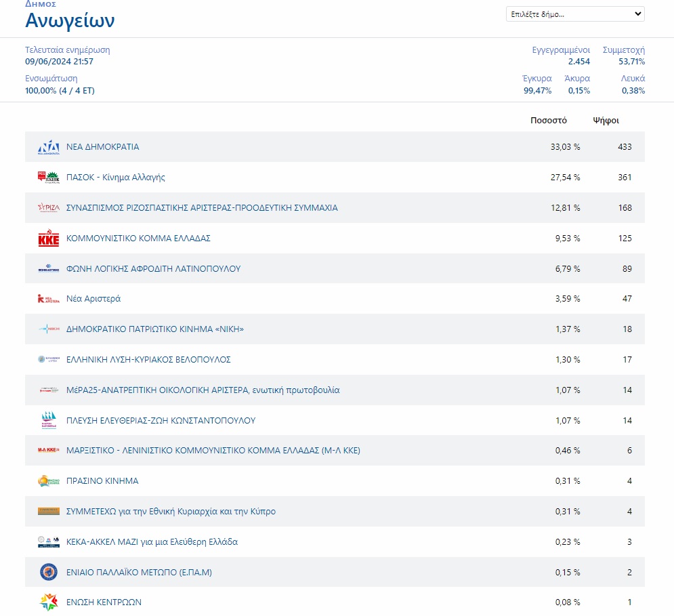Select ΣΥΜΜΕΤΕΧΩ για την Εθνική Κυριαρχία name
Viewport: 674px width, 616px height.
(x=171, y=511)
